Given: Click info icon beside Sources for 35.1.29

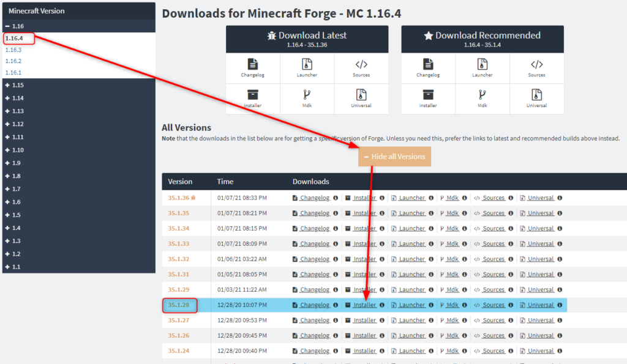Looking at the screenshot, I should [511, 290].
